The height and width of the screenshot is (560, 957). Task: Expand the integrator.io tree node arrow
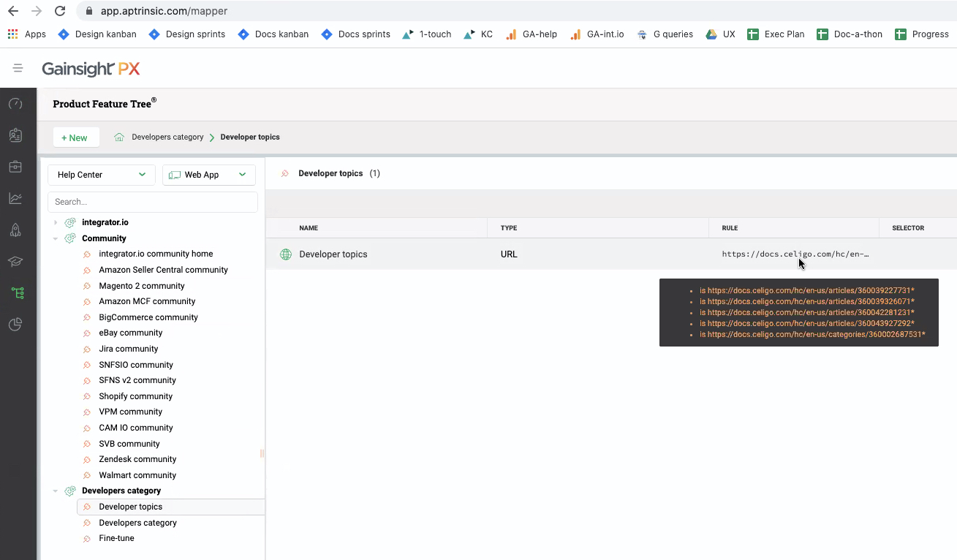(56, 222)
